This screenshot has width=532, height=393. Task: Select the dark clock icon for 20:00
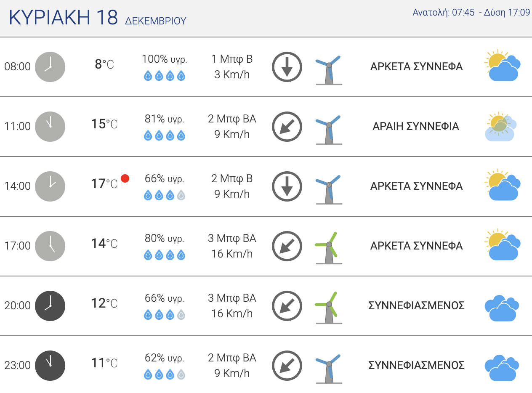[x=50, y=305]
